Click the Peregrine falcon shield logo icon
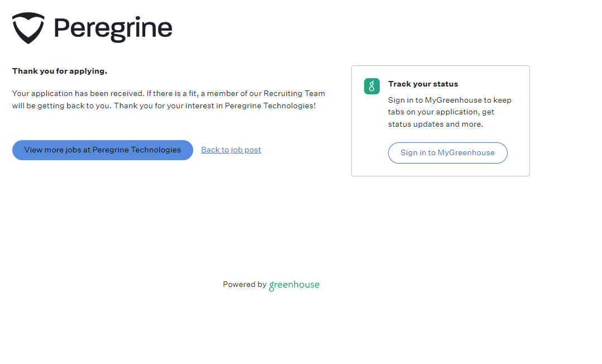The image size is (602, 364). click(x=28, y=28)
